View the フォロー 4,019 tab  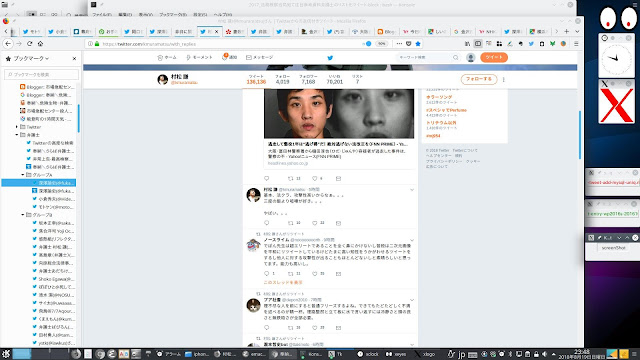tap(282, 79)
